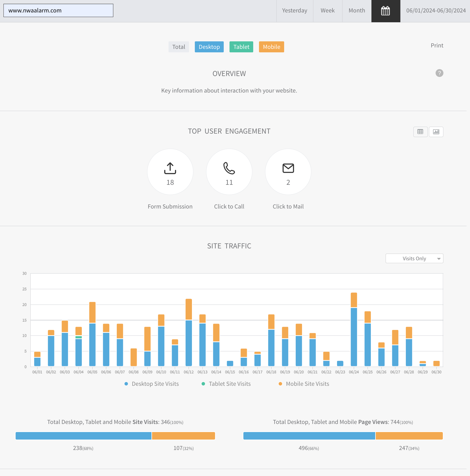The width and height of the screenshot is (470, 476).
Task: Click the help question mark icon
Action: tap(439, 73)
